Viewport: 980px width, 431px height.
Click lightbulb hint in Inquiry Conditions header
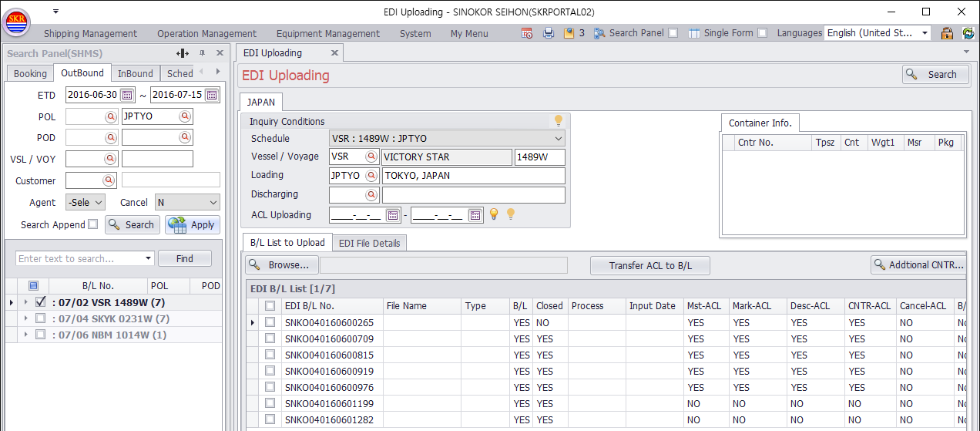559,121
